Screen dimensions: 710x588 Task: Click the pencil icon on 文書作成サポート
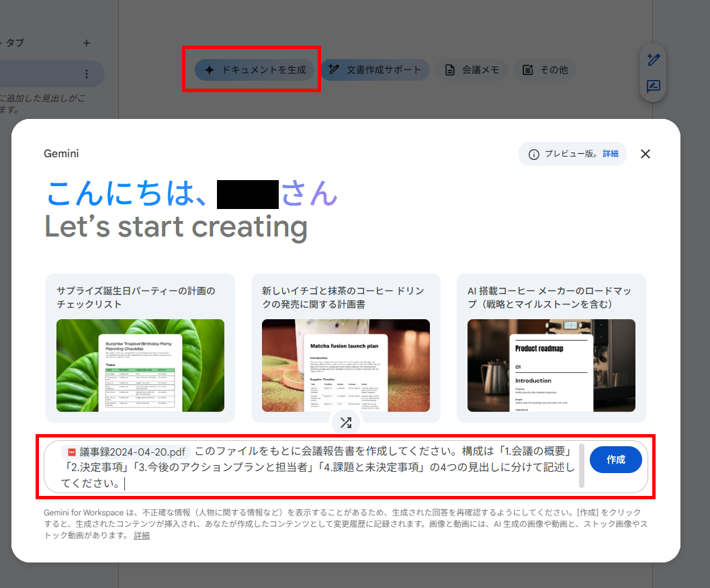click(x=334, y=69)
